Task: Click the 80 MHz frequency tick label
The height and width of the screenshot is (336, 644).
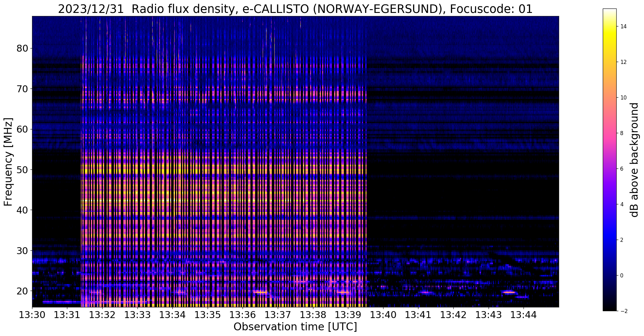Action: point(22,48)
